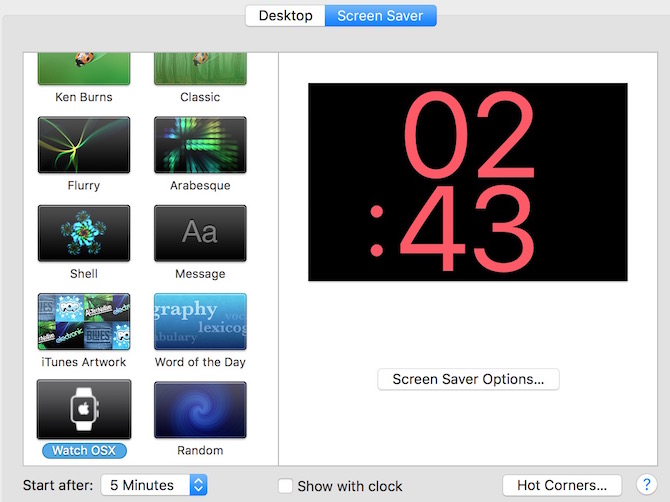Image resolution: width=670 pixels, height=502 pixels.
Task: Select the Random screen saver icon
Action: click(200, 409)
